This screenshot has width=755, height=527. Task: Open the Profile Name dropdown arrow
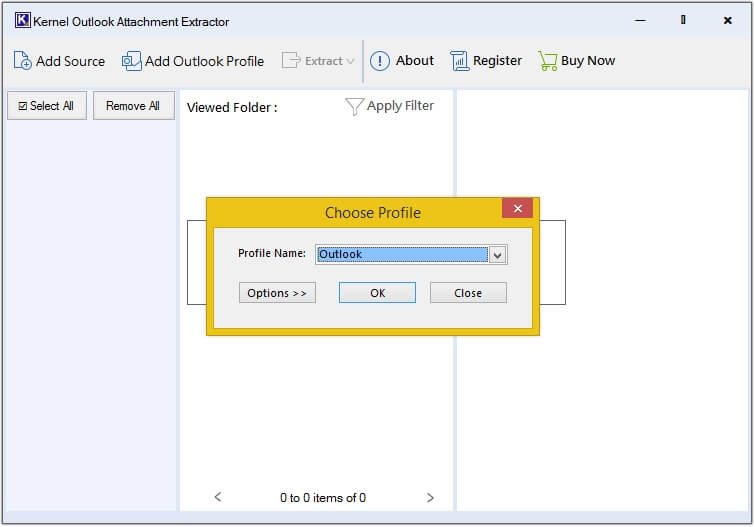coord(497,255)
